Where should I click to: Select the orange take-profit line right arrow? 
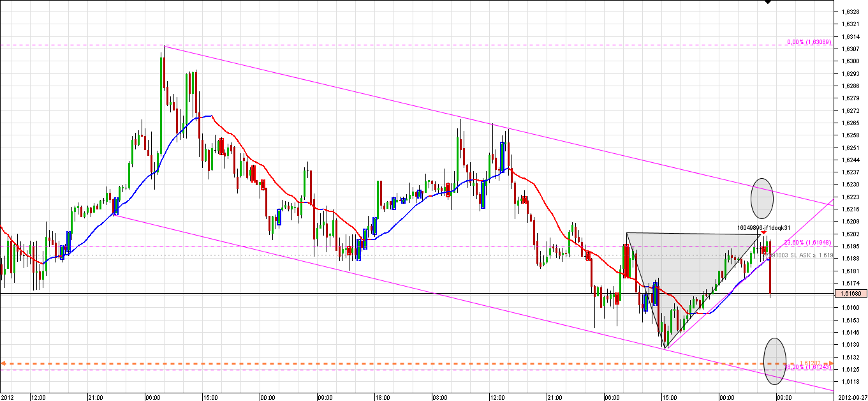click(830, 363)
